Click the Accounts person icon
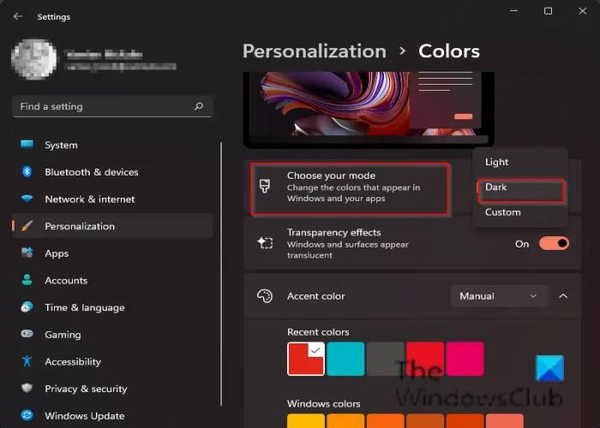This screenshot has height=428, width=600. pos(27,280)
